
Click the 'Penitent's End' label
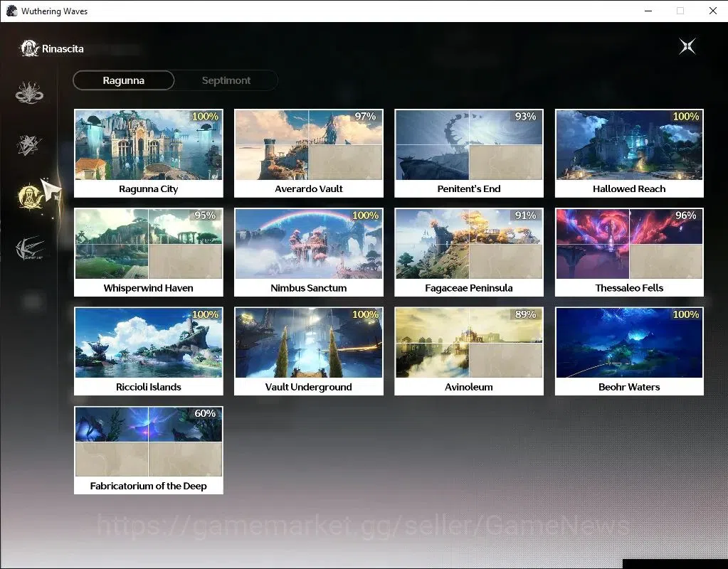[469, 189]
